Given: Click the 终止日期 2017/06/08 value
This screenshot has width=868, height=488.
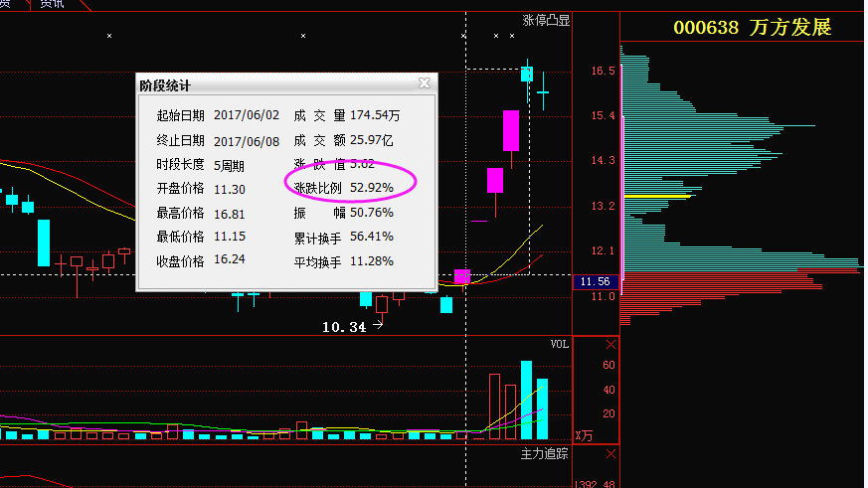Looking at the screenshot, I should coord(247,141).
